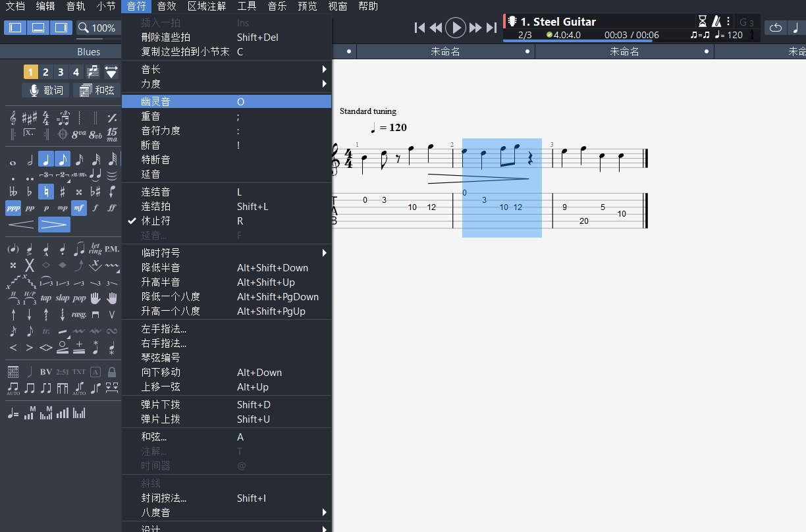This screenshot has width=806, height=532.
Task: Enable the let ring effect icon
Action: point(95,248)
